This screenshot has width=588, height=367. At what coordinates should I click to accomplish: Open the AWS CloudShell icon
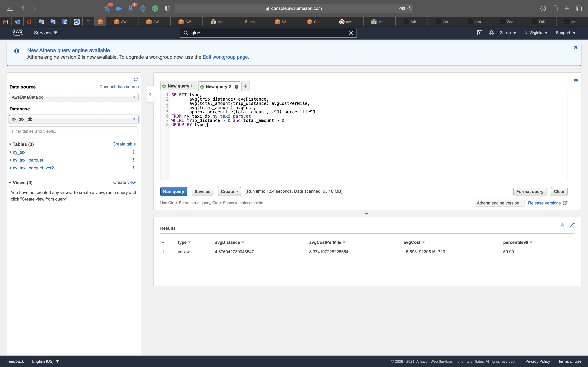479,33
